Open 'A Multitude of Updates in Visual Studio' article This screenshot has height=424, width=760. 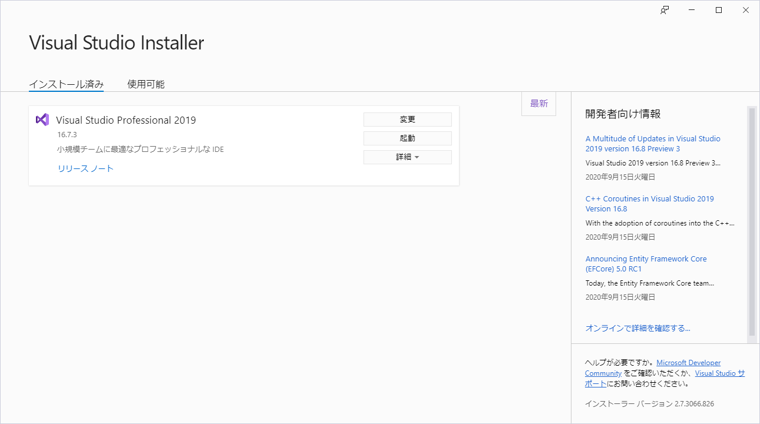coord(652,143)
